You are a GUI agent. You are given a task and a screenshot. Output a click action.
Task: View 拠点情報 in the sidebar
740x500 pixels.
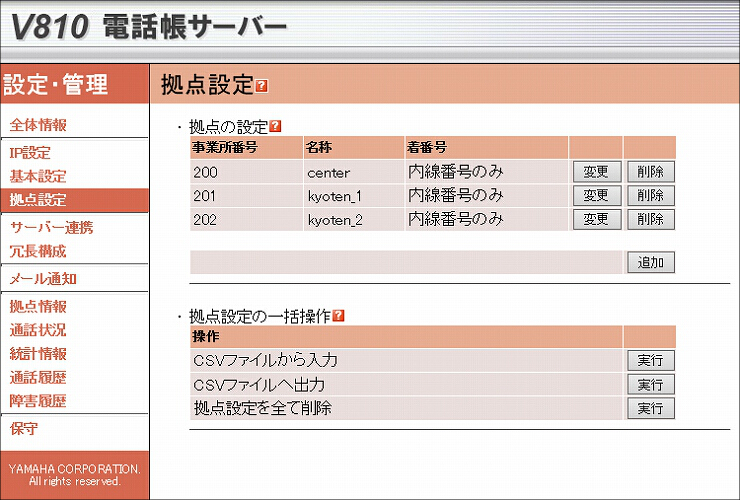point(38,306)
